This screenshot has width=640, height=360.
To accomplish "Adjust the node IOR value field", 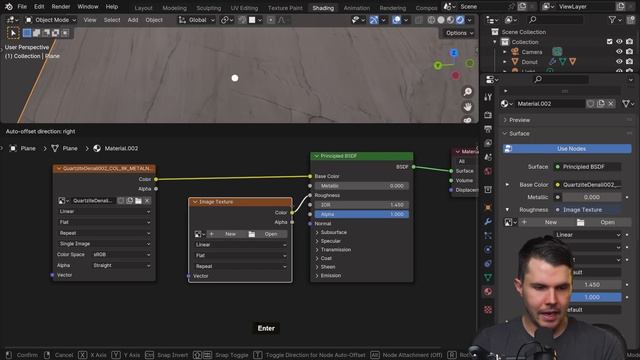I will pos(362,205).
